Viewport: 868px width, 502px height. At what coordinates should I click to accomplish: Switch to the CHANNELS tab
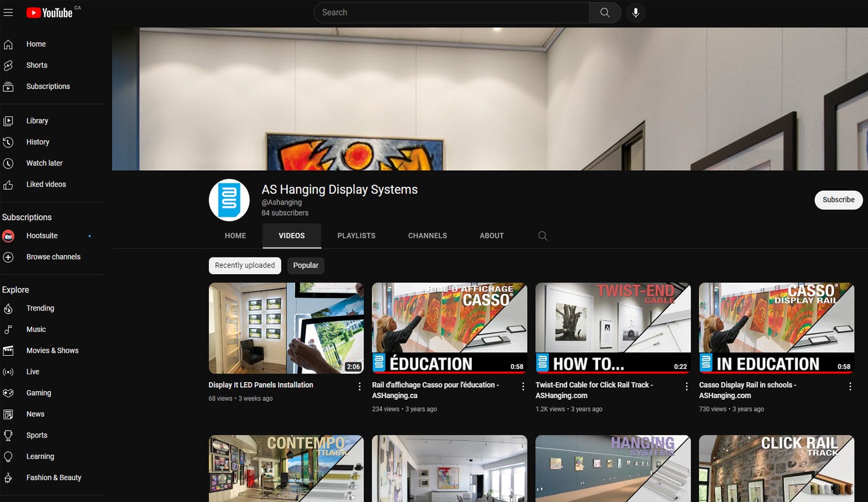427,236
